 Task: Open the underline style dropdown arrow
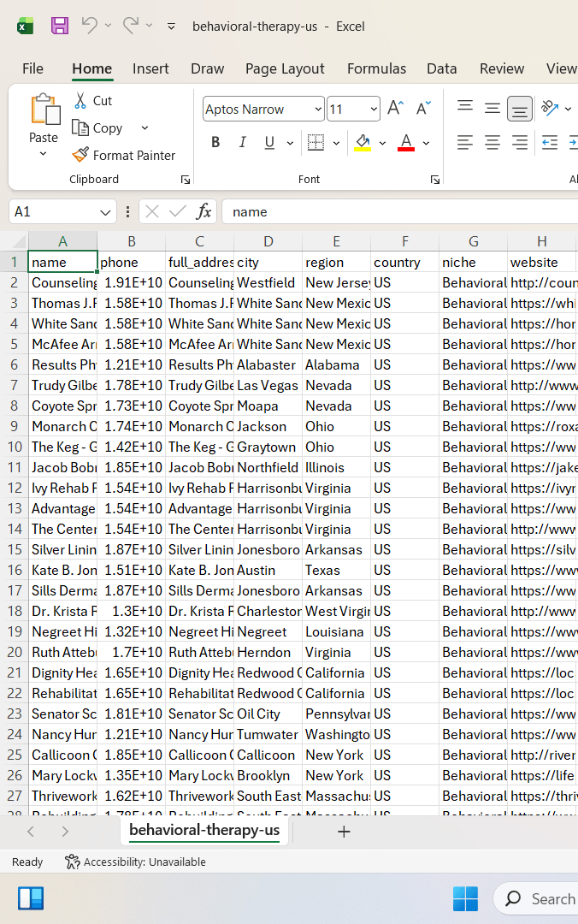(x=290, y=143)
